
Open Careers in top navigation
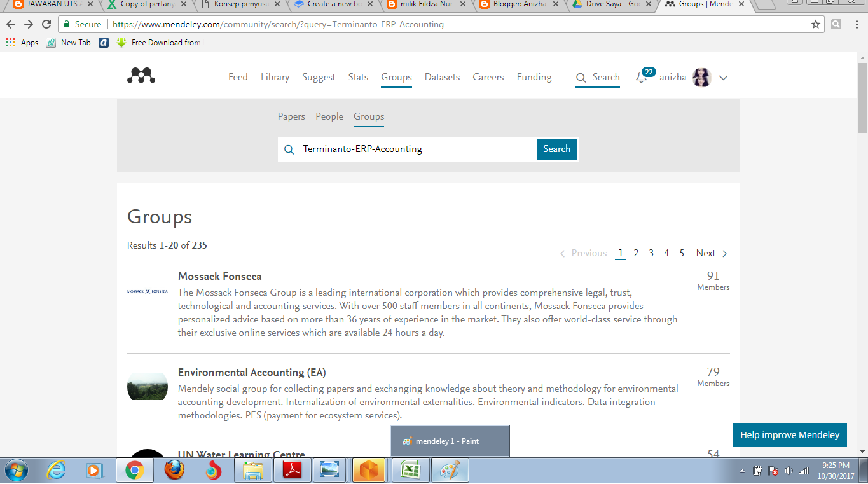(x=488, y=77)
